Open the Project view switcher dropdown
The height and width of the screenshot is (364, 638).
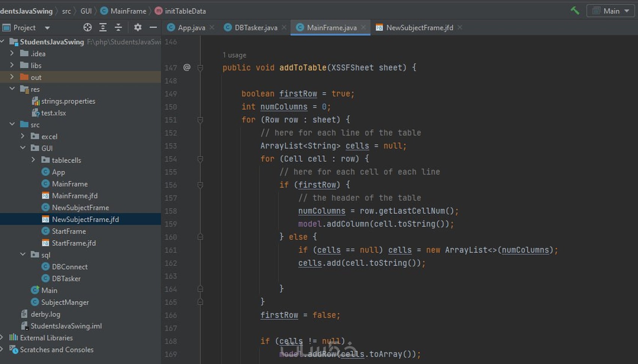tap(47, 27)
